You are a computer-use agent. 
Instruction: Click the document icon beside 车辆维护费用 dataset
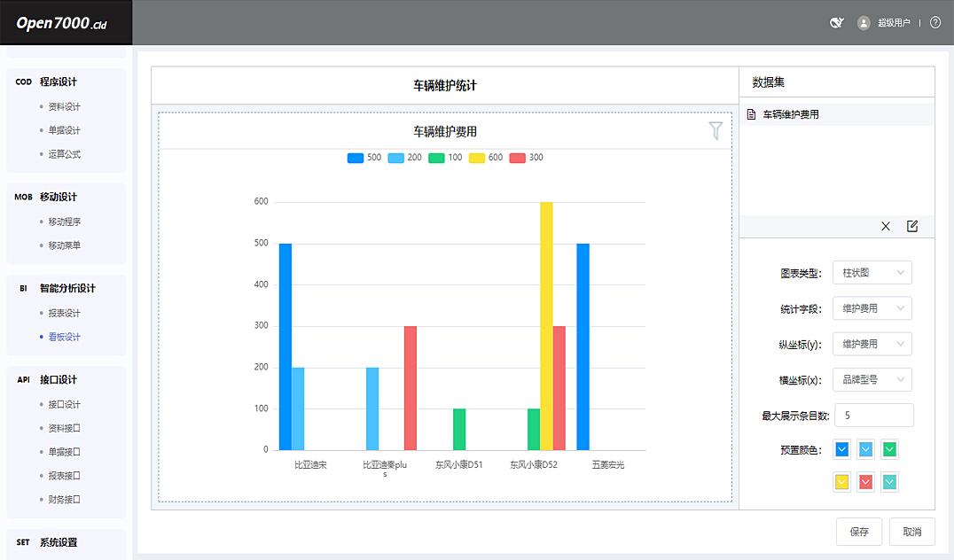[751, 114]
